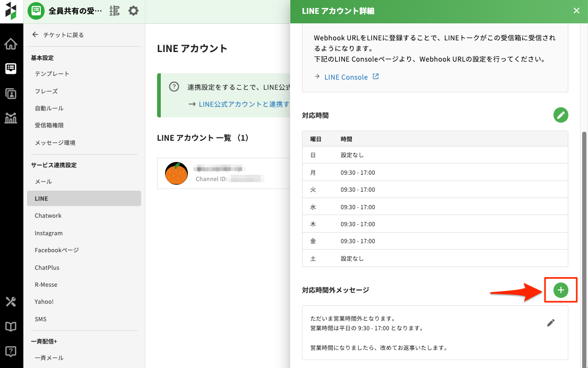Open R-Messe integration settings
The width and height of the screenshot is (588, 368).
[x=46, y=285]
